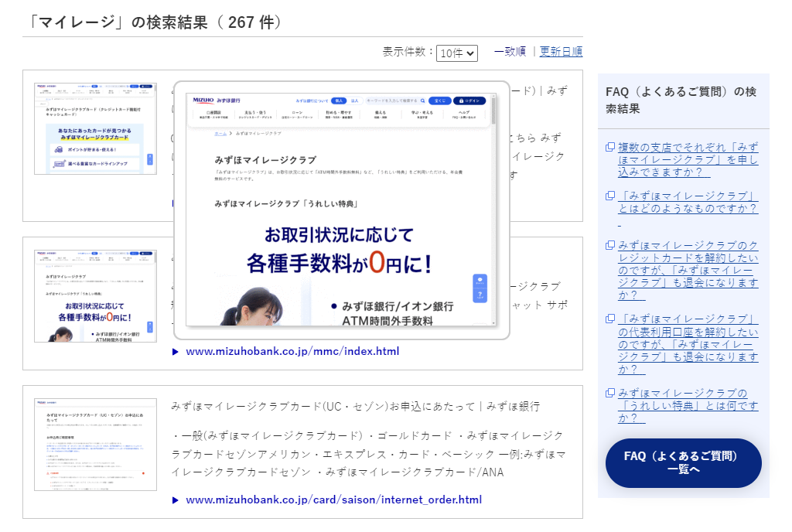This screenshot has width=792, height=532.
Task: Open FAQ 「うれしい特典」とは何ですか
Action: pyautogui.click(x=688, y=406)
